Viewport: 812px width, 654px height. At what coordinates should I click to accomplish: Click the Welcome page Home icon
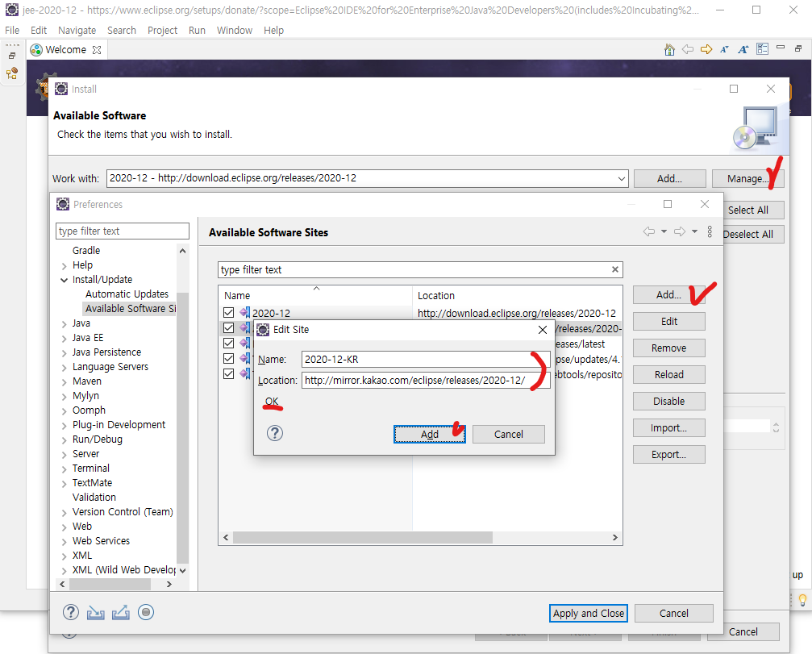(x=669, y=50)
